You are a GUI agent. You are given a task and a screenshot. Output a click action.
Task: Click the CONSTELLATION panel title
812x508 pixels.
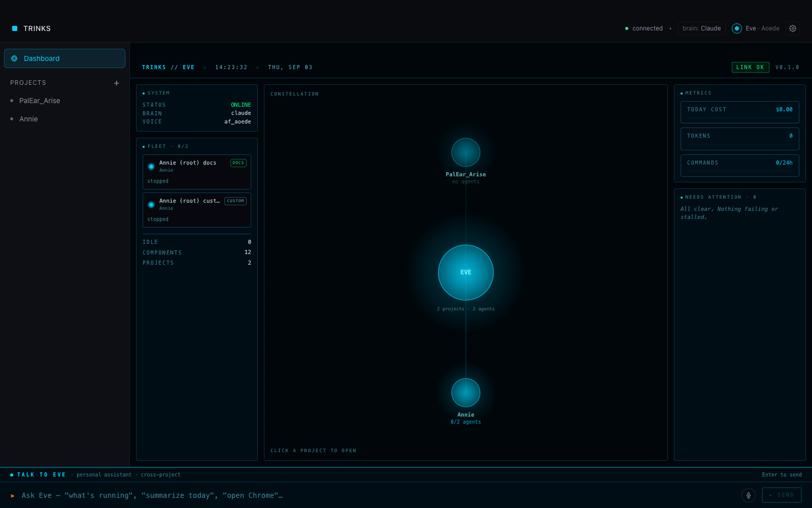click(294, 94)
